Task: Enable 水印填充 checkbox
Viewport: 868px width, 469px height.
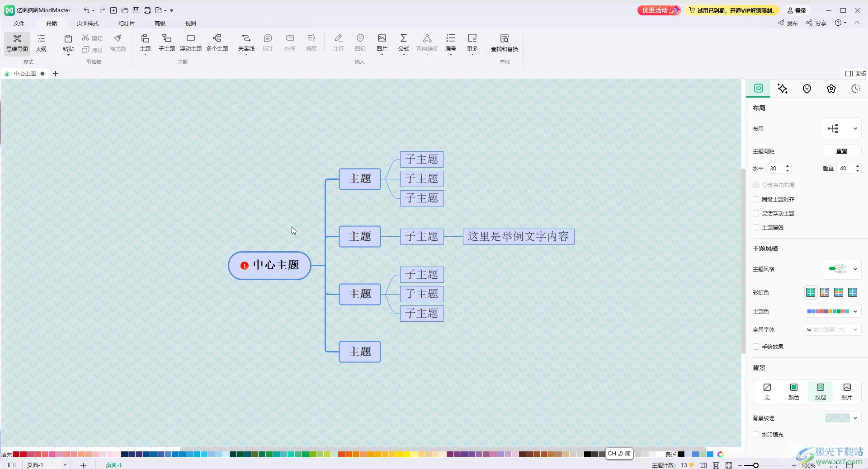Action: 756,434
